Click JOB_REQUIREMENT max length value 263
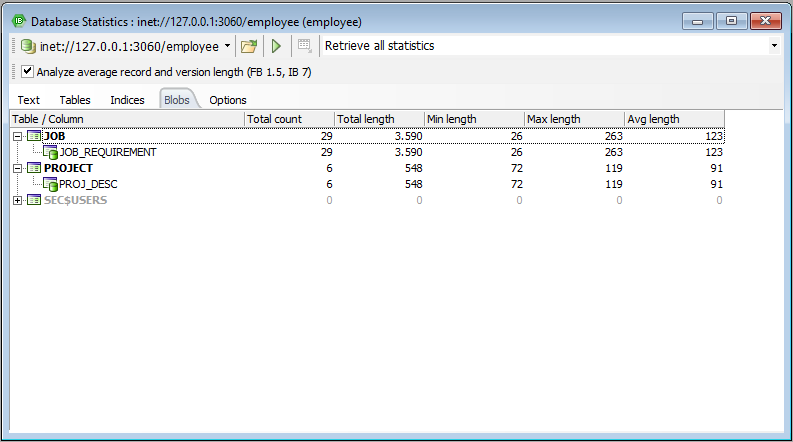 pos(613,152)
